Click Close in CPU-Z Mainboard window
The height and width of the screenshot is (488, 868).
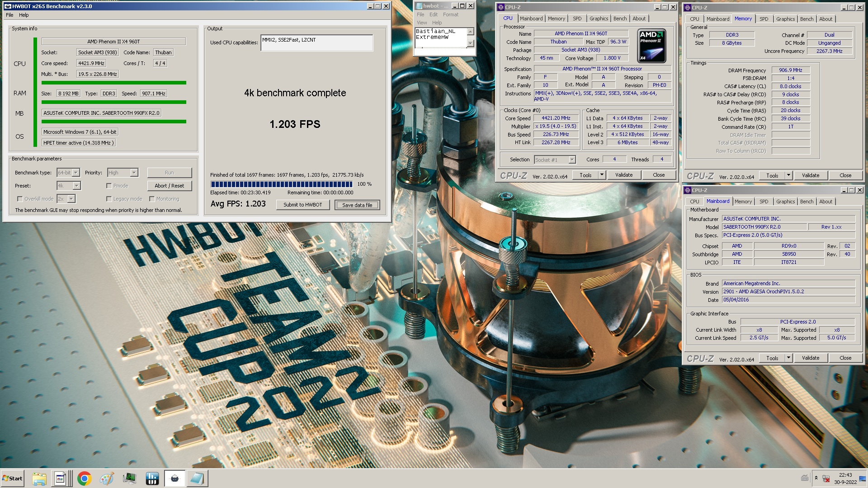coord(845,358)
